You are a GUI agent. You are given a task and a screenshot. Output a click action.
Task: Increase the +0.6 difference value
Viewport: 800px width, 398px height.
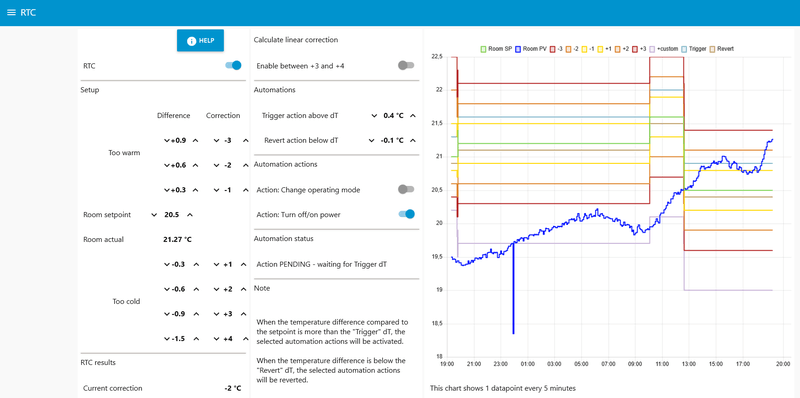195,165
